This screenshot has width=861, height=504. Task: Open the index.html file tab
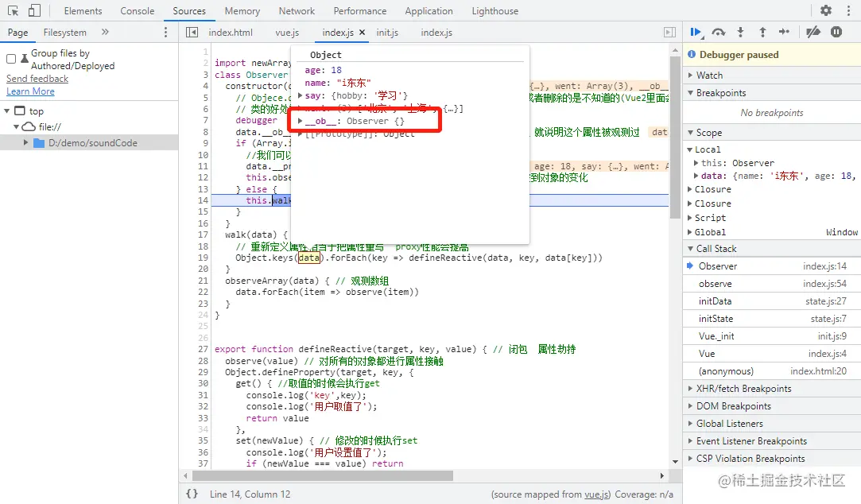(x=231, y=33)
